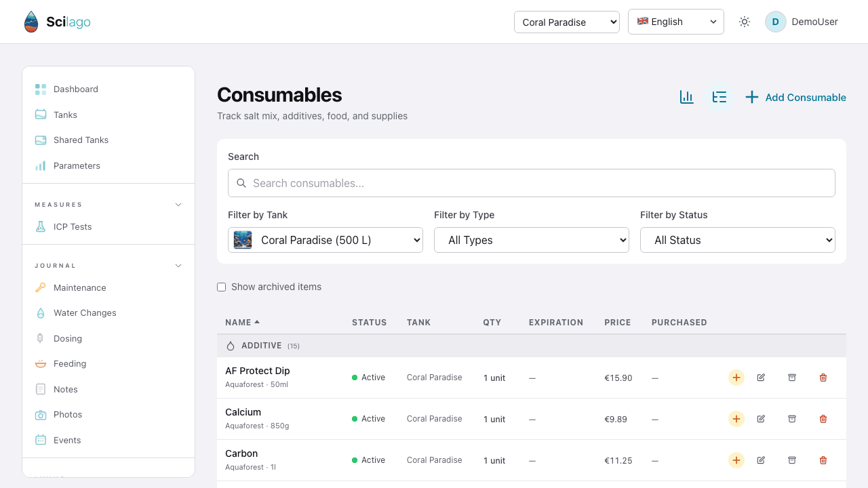
Task: Delete the Calcium consumable
Action: pyautogui.click(x=823, y=419)
